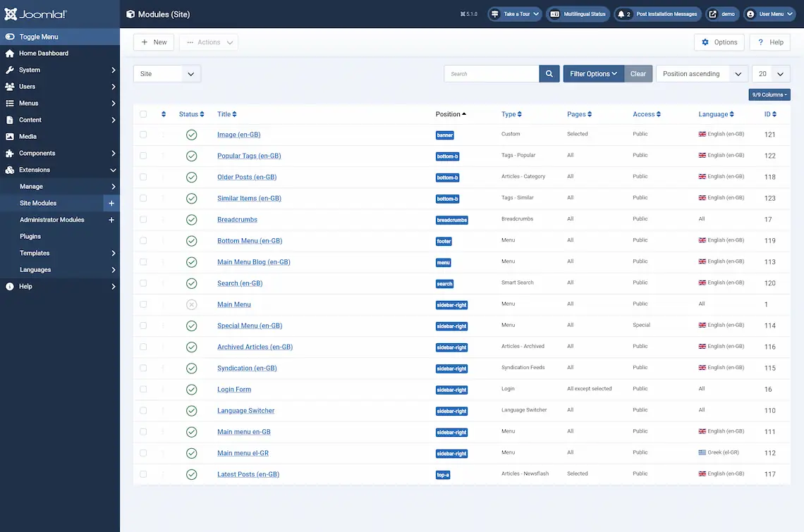The height and width of the screenshot is (532, 804).
Task: Collapse the sidebar with Toggle Menu
Action: point(34,36)
